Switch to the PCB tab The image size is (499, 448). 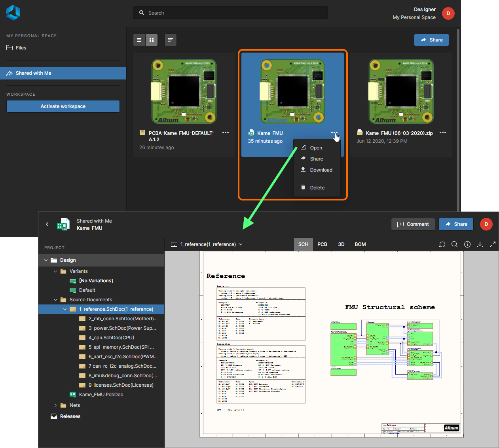(322, 244)
